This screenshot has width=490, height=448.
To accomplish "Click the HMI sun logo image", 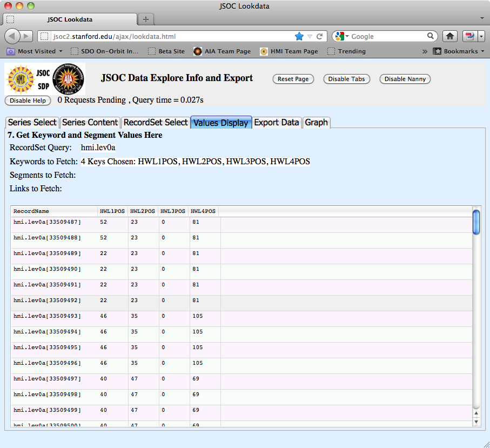I will point(20,80).
